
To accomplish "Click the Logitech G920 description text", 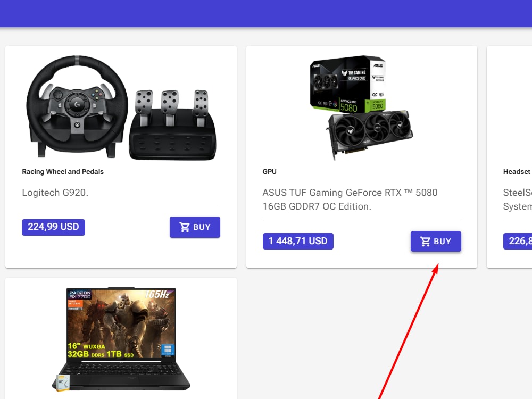I will pos(55,193).
